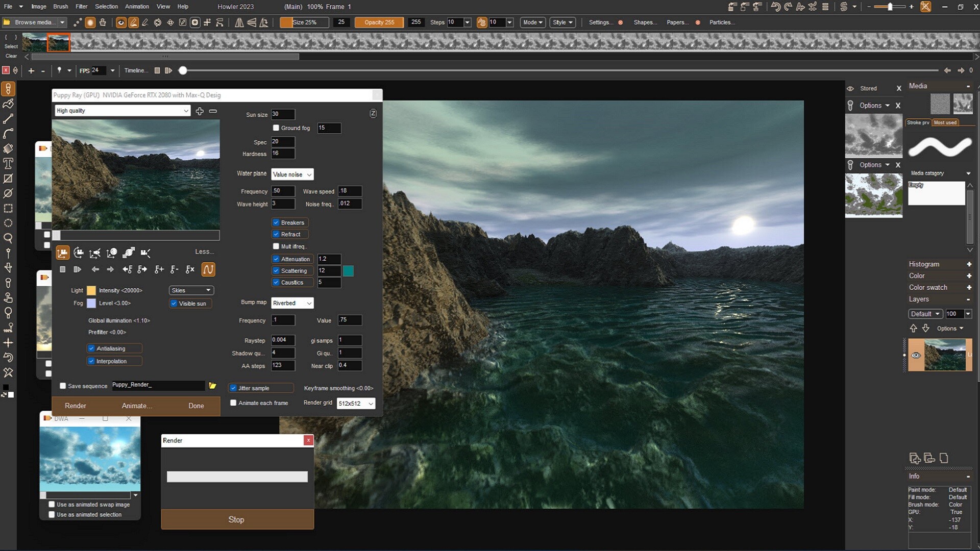Viewport: 980px width, 551px height.
Task: Click the Flip horizontal icon in the top toolbar
Action: coord(239,22)
